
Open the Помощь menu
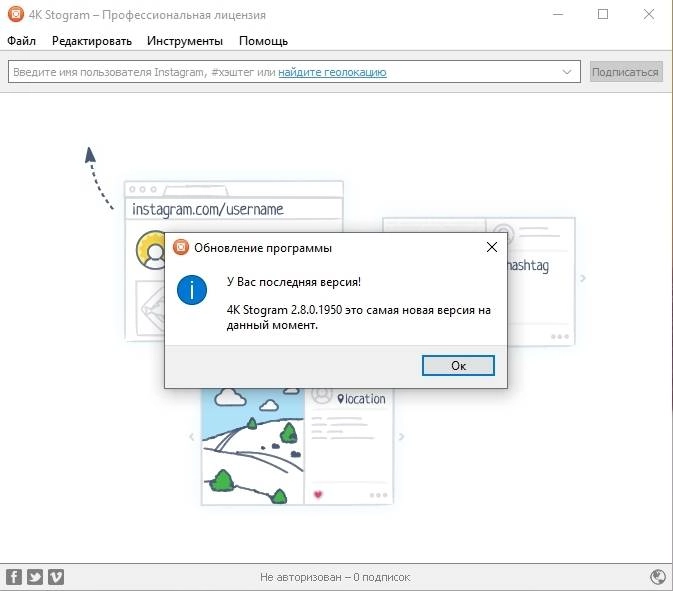click(x=263, y=41)
